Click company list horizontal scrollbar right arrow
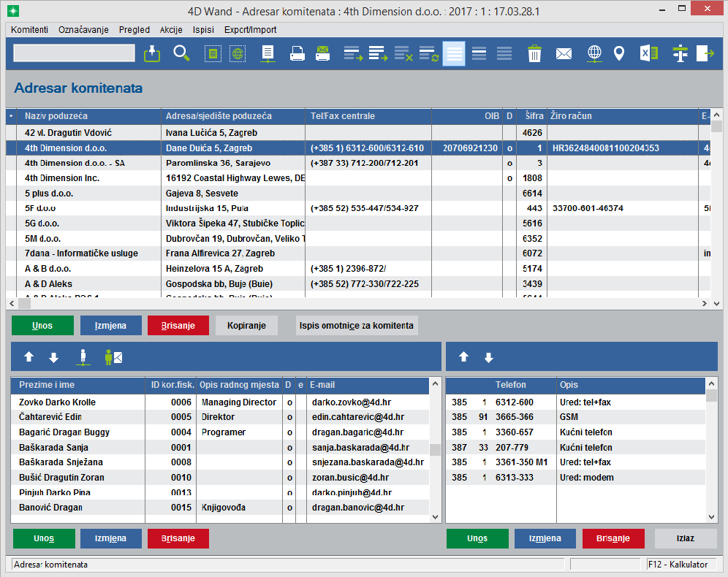The width and height of the screenshot is (728, 577). pos(705,303)
